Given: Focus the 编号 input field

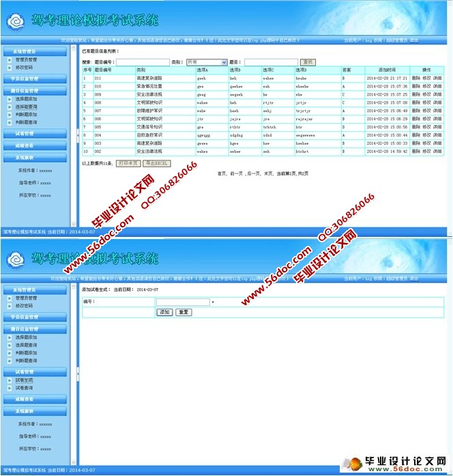Looking at the screenshot, I should point(183,302).
